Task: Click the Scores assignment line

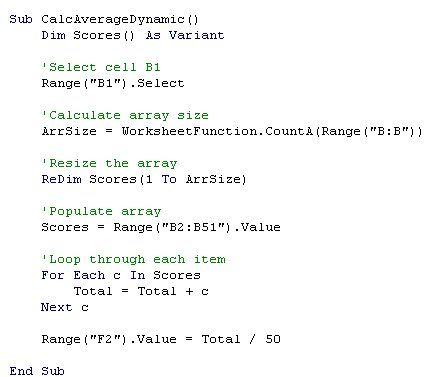Action: pos(161,227)
